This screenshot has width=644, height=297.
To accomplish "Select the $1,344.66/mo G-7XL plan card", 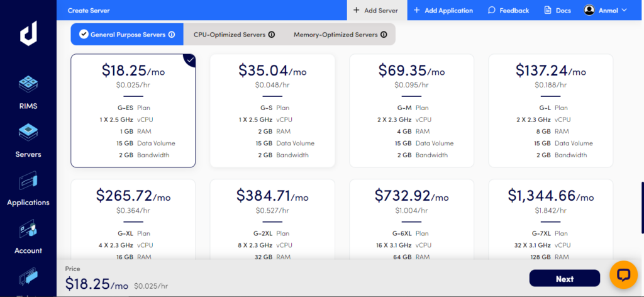I will point(551,220).
